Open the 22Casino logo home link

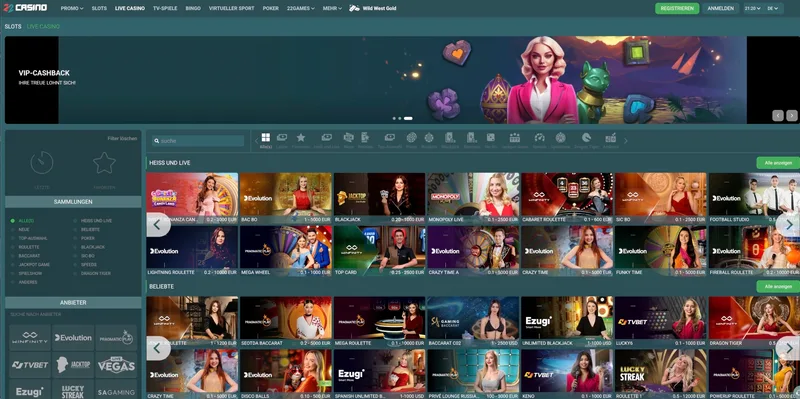26,8
